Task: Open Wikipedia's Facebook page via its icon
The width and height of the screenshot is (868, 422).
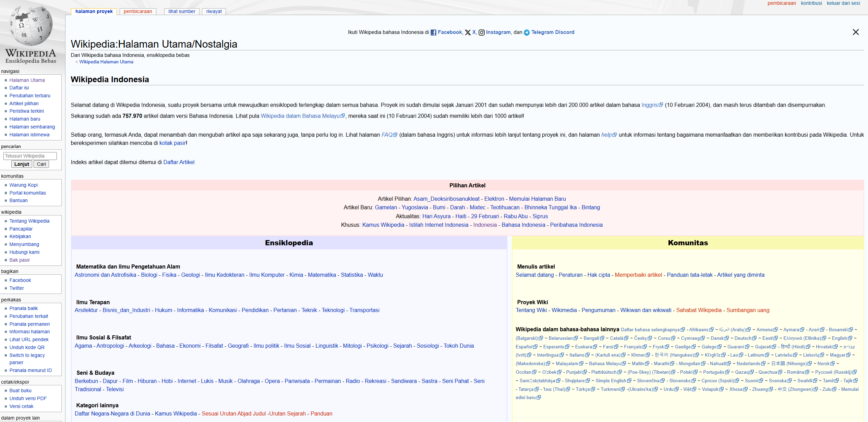Action: click(433, 32)
